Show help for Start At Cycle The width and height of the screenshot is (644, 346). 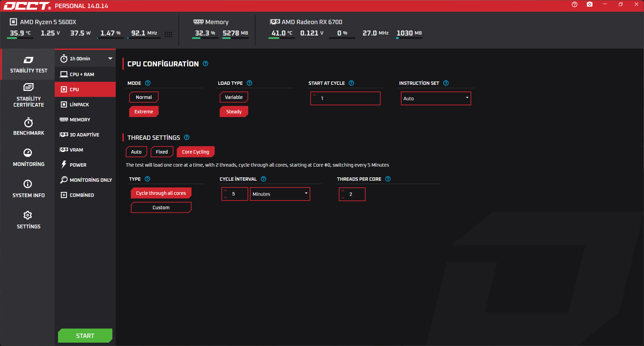point(351,83)
